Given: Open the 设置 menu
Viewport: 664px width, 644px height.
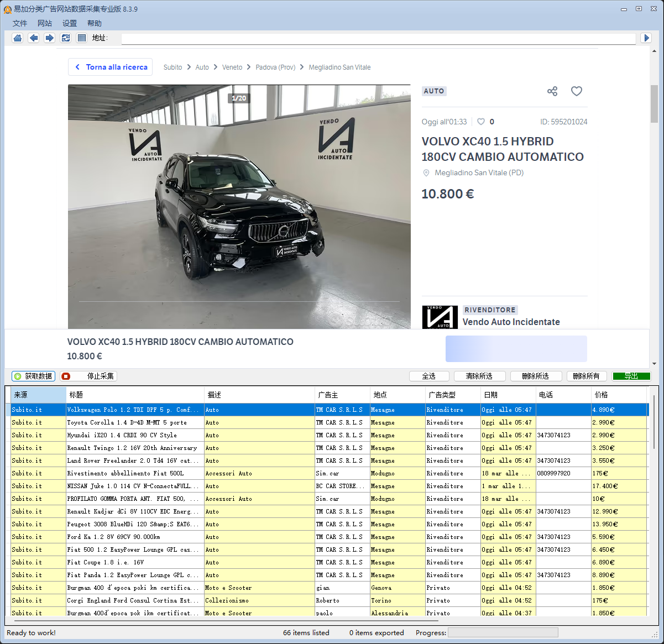Looking at the screenshot, I should (x=70, y=23).
